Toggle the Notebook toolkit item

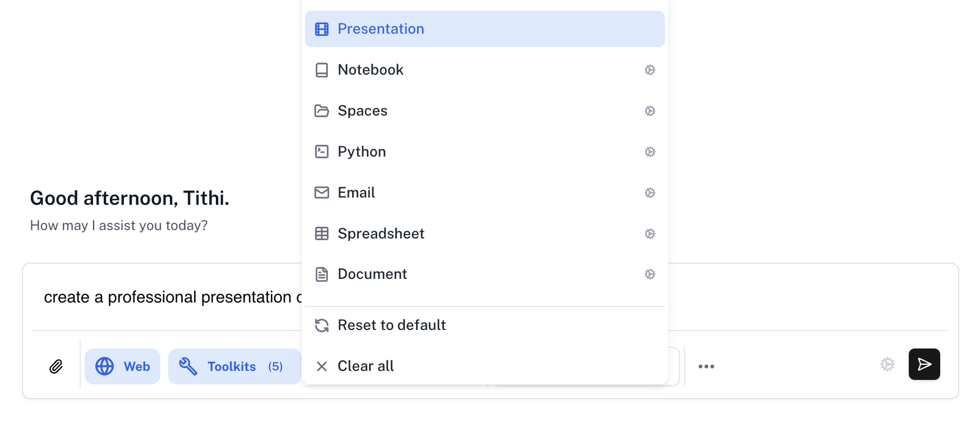click(x=370, y=70)
